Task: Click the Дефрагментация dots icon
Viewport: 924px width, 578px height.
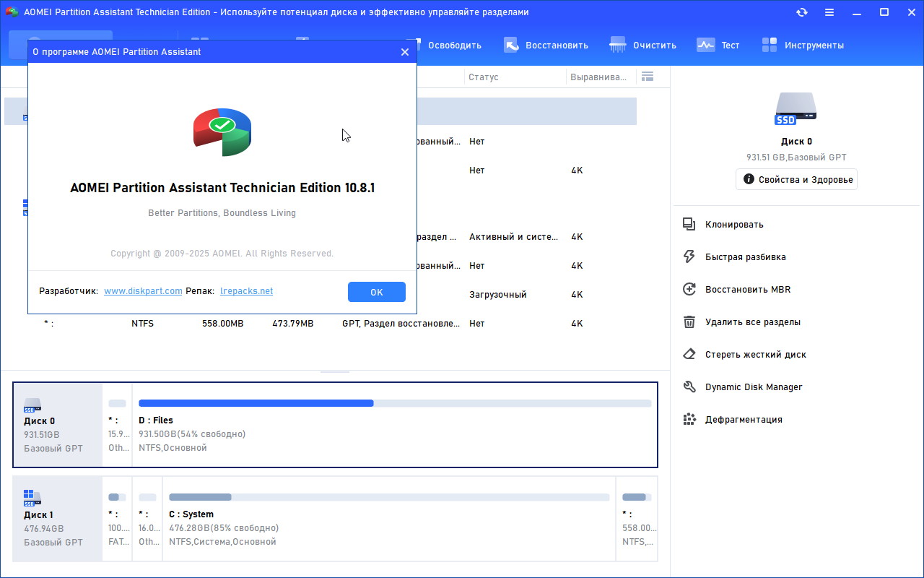Action: pyautogui.click(x=689, y=419)
